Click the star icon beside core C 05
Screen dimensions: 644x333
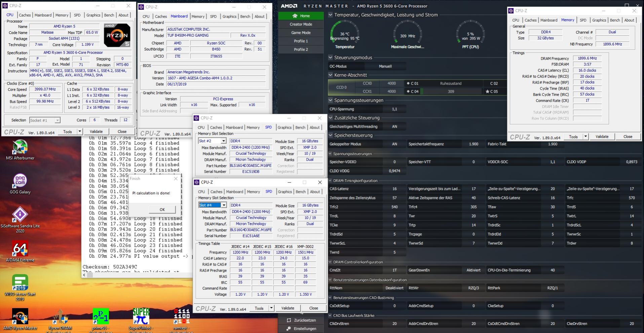pyautogui.click(x=487, y=92)
